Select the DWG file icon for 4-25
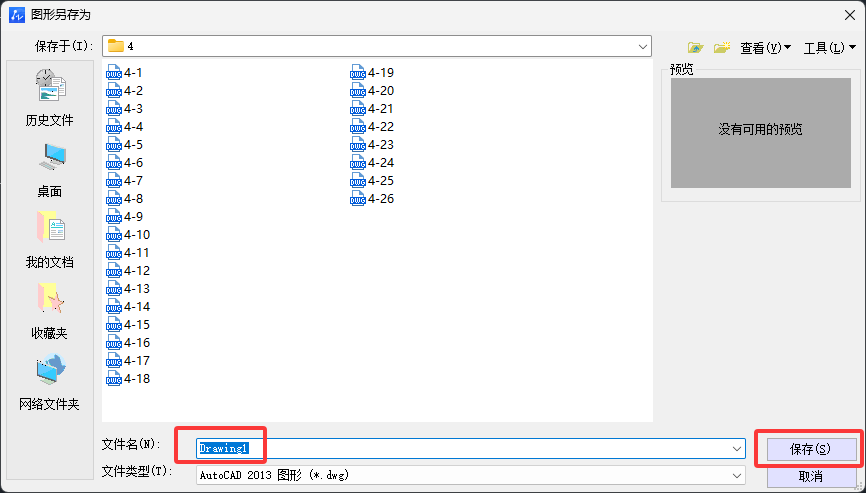The width and height of the screenshot is (866, 493). 358,181
